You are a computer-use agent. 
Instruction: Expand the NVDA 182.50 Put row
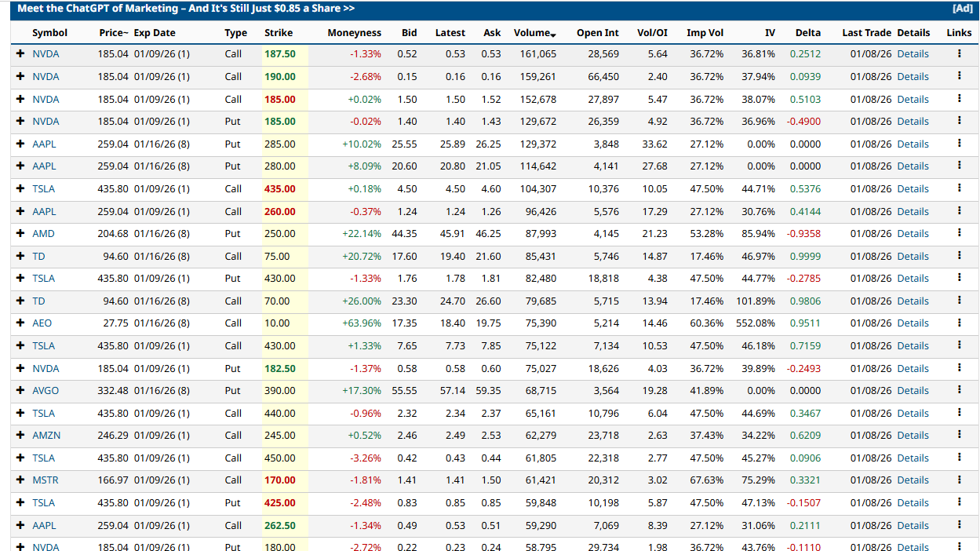click(x=20, y=369)
